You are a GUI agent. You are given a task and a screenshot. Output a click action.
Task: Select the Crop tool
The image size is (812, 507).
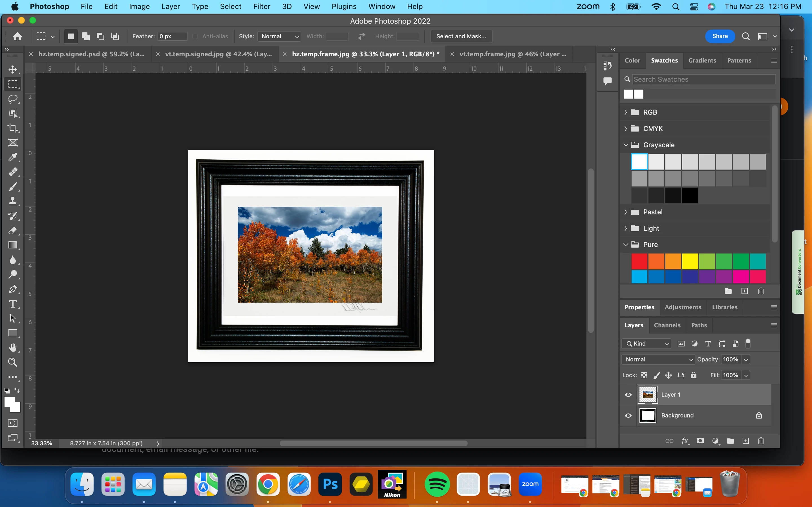coord(13,128)
